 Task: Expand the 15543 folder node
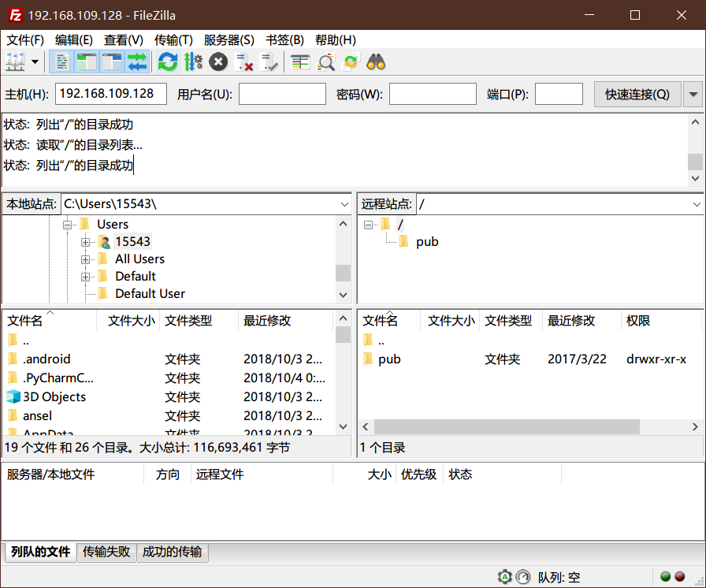85,242
